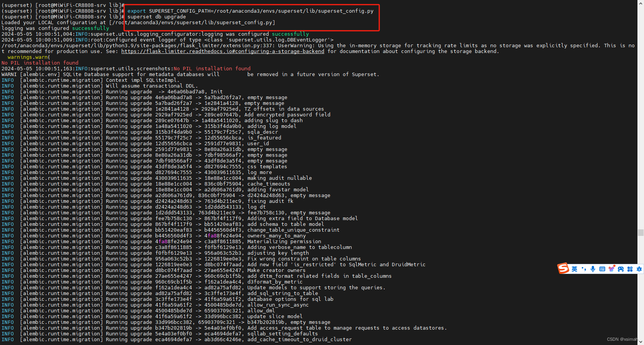Click 'Make creator owners' migration line
This screenshot has height=345, width=644.
coord(154,270)
